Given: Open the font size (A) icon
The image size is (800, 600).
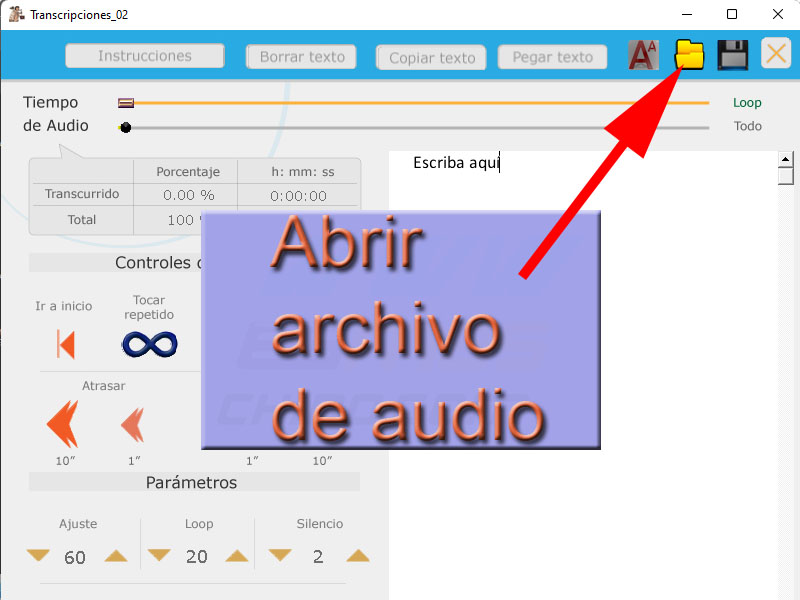Looking at the screenshot, I should 643,55.
